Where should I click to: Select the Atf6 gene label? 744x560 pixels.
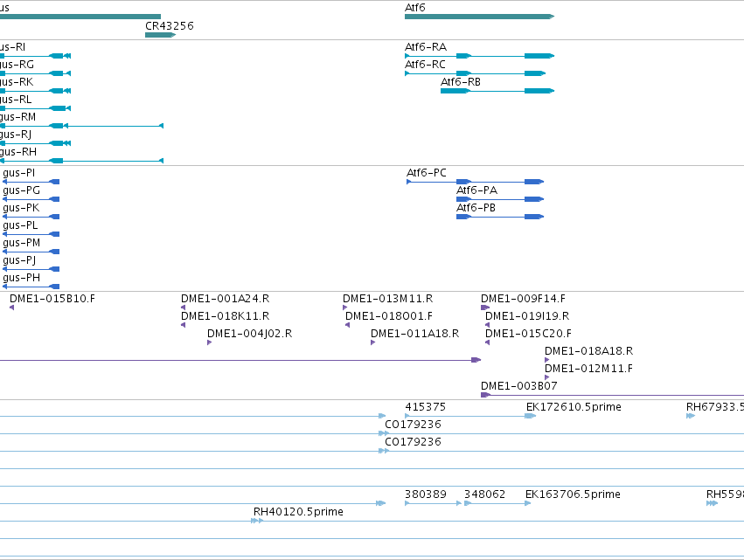414,8
